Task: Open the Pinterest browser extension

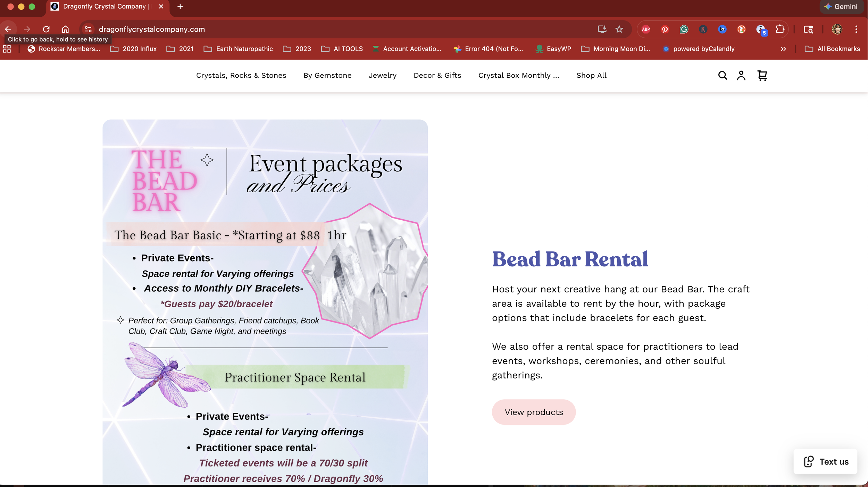Action: [665, 29]
